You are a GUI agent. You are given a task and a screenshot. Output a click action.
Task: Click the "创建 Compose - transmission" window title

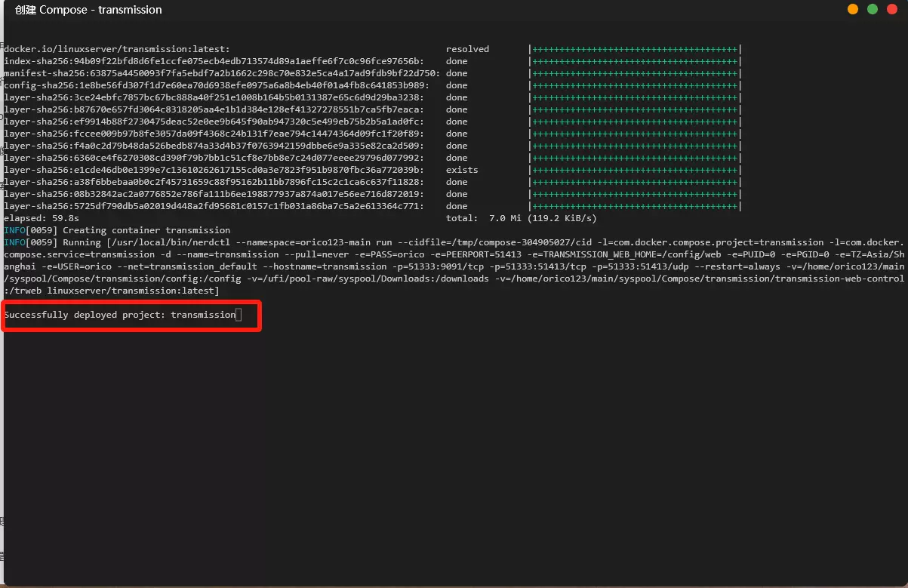pos(88,10)
